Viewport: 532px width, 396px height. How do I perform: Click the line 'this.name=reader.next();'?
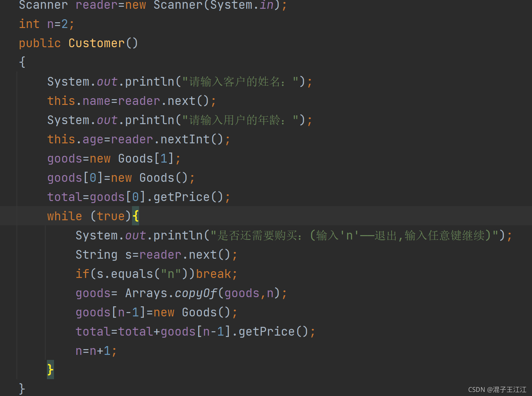132,101
